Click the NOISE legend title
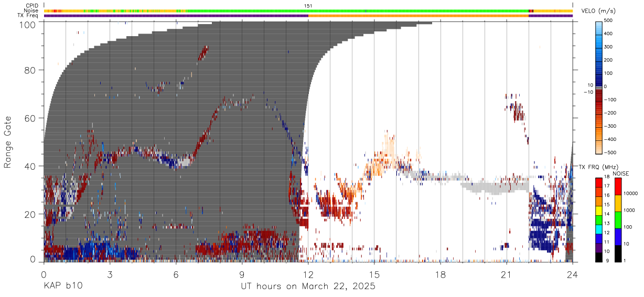644x297 pixels. click(x=621, y=174)
